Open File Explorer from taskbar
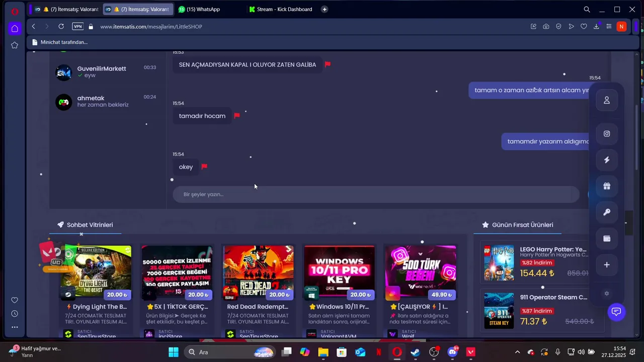This screenshot has width=644, height=362. (323, 352)
